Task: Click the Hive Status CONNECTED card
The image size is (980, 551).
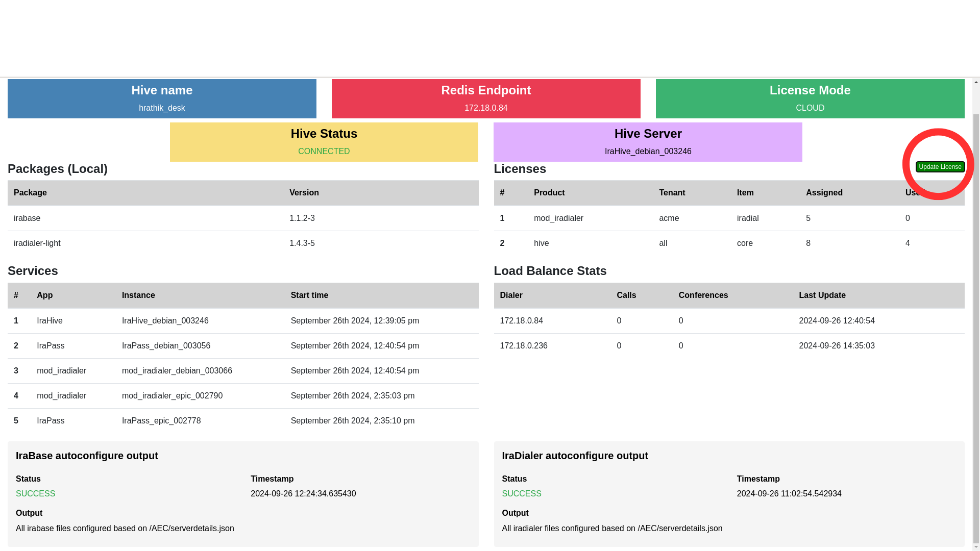Action: (x=324, y=142)
